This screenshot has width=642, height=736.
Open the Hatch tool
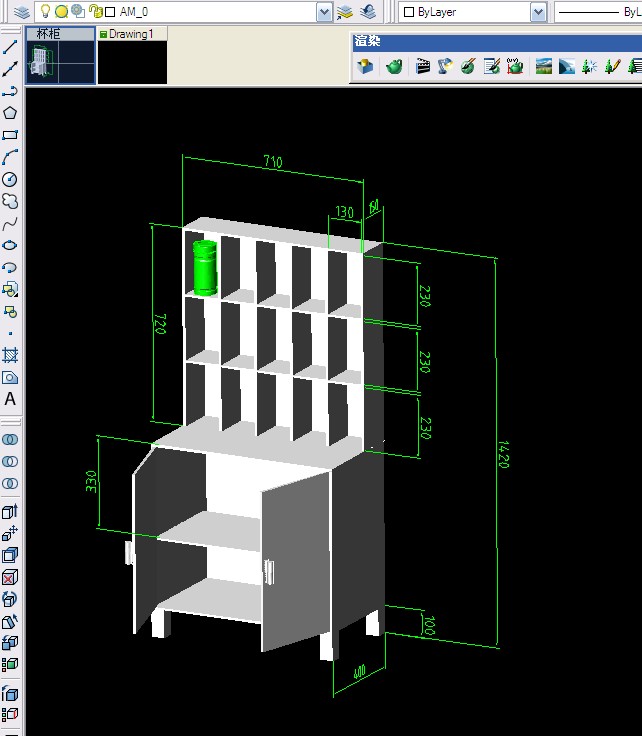(x=10, y=355)
